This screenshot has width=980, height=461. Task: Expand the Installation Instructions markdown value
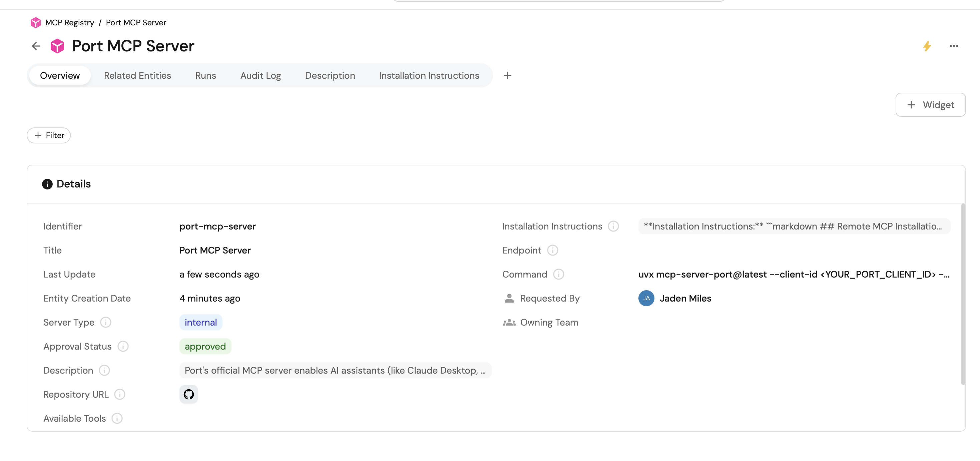click(794, 226)
